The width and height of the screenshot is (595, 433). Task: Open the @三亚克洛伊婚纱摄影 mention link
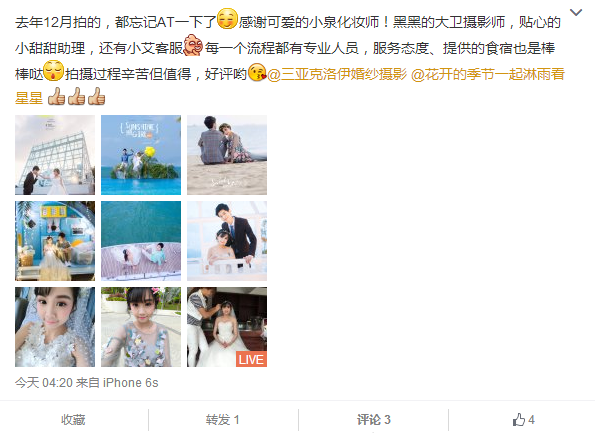click(337, 74)
